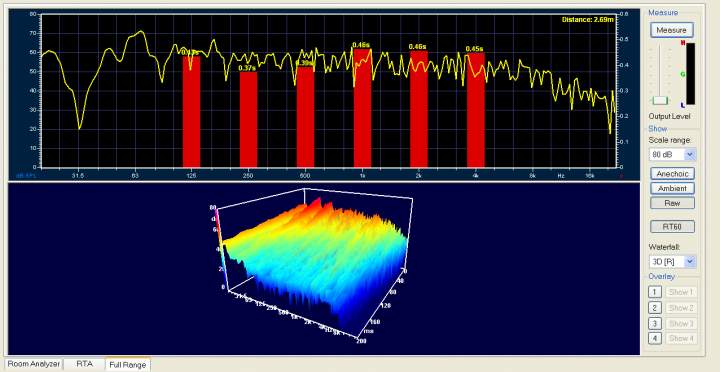Toggle the RT60 display button
The height and width of the screenshot is (372, 720).
pos(672,226)
